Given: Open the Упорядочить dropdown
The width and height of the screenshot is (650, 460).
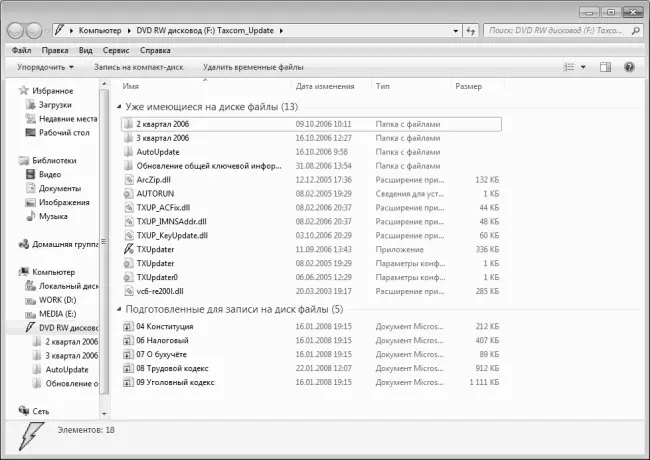Looking at the screenshot, I should [x=45, y=67].
